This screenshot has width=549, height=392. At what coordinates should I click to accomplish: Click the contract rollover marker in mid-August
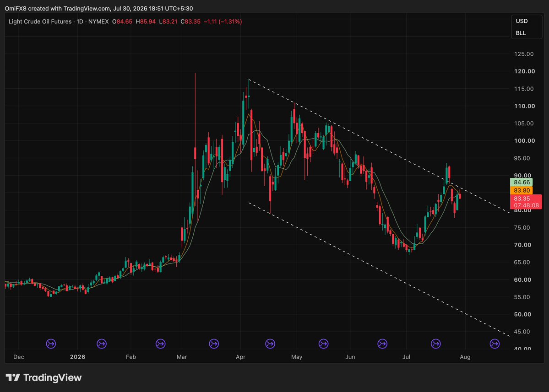495,344
